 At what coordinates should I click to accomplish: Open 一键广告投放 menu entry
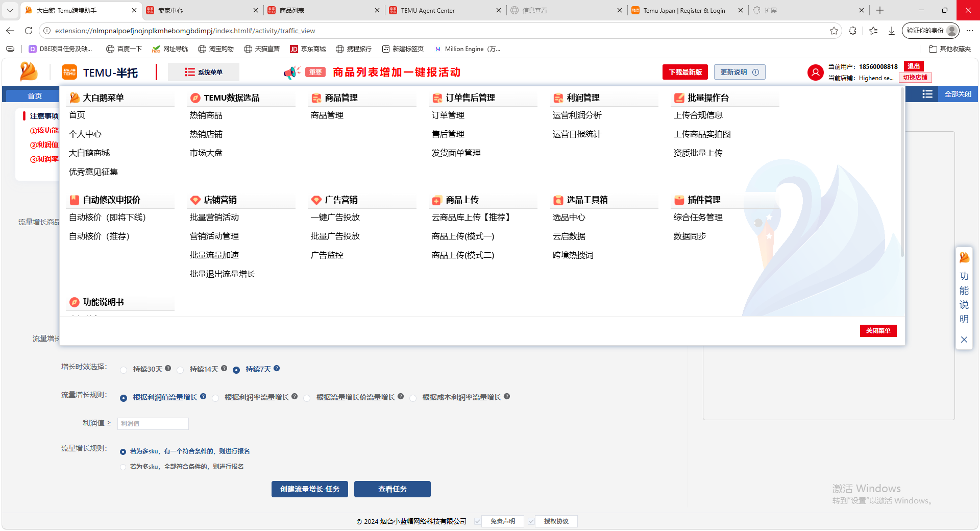point(335,218)
